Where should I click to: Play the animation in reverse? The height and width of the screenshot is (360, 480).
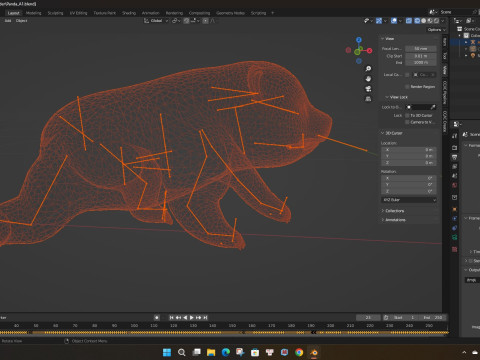(185, 318)
